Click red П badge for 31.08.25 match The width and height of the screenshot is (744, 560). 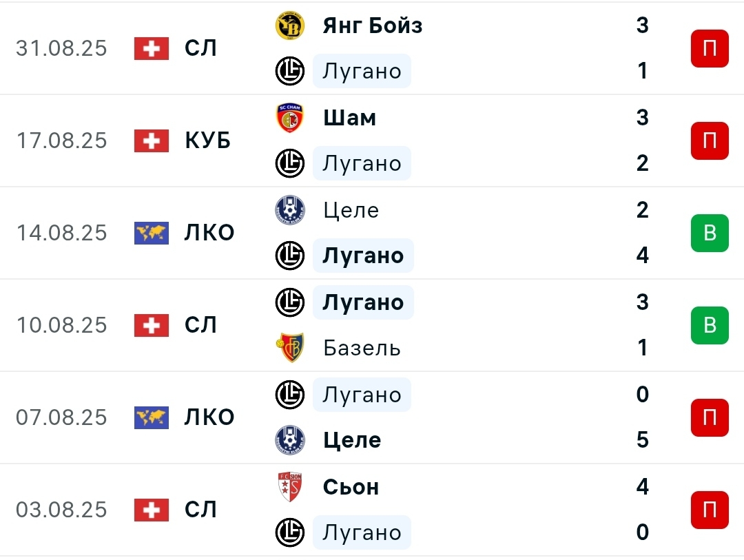[x=710, y=48]
